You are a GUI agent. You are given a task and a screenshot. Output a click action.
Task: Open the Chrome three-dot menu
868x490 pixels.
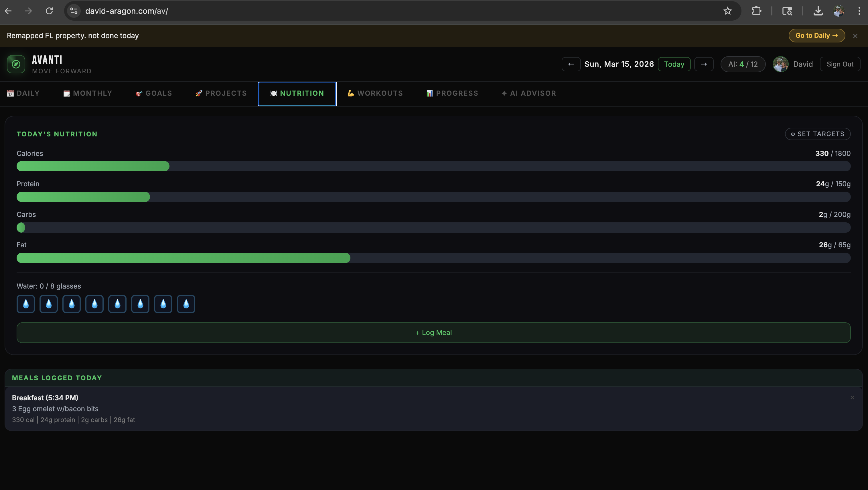pos(859,11)
